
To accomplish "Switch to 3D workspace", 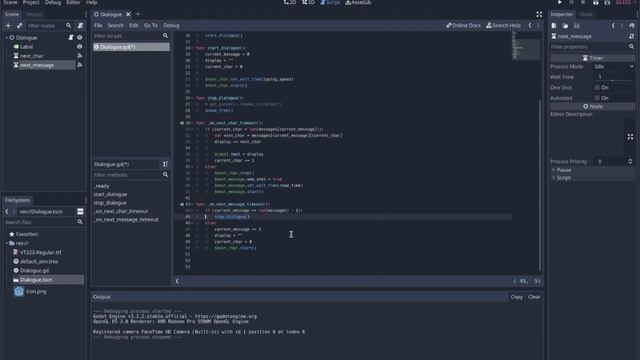I will [308, 2].
